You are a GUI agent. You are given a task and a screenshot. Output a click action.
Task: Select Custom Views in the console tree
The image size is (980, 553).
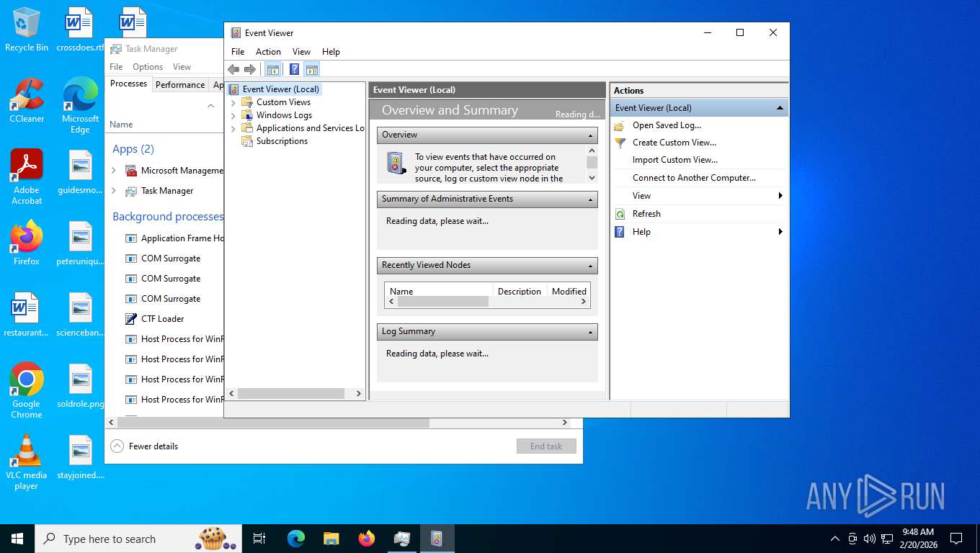tap(283, 102)
